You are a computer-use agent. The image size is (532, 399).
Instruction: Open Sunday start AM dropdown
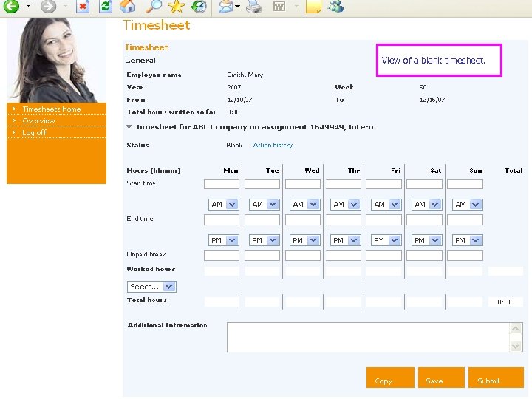[x=468, y=205]
